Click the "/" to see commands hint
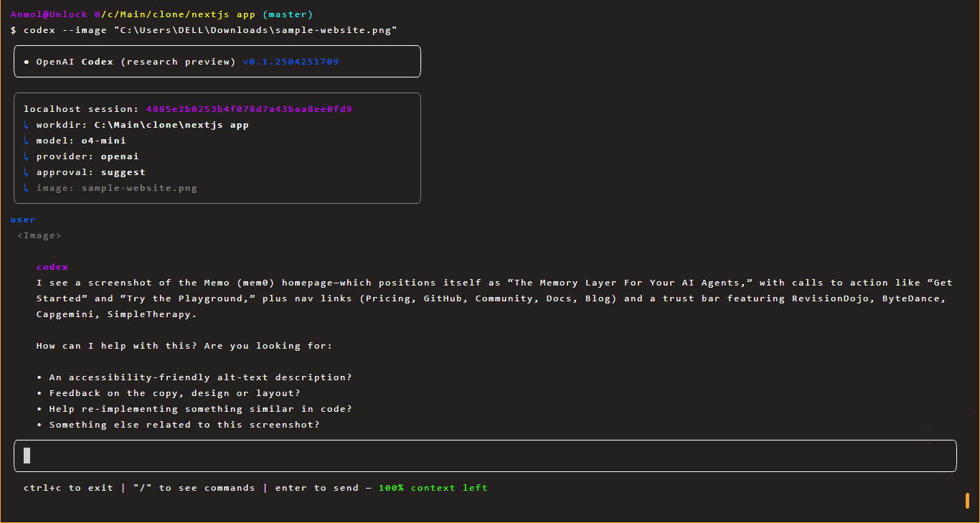This screenshot has height=523, width=980. click(x=194, y=488)
